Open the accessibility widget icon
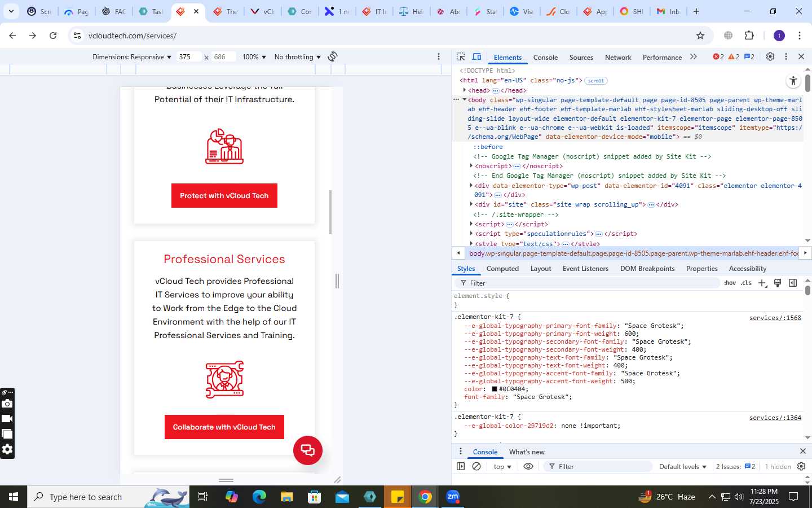The height and width of the screenshot is (508, 812). tap(793, 81)
